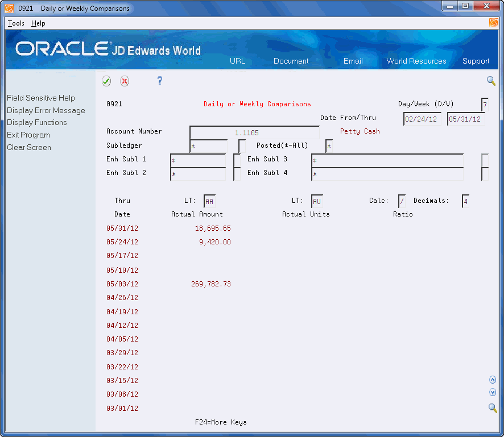Click the application icon in title bar
This screenshot has width=504, height=437.
pyautogui.click(x=9, y=8)
